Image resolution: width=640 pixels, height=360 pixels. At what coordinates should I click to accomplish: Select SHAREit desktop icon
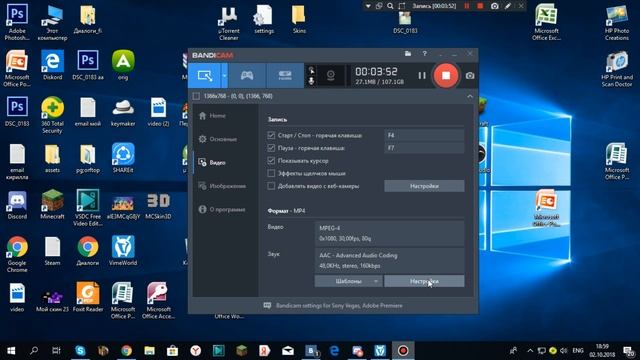click(x=123, y=159)
